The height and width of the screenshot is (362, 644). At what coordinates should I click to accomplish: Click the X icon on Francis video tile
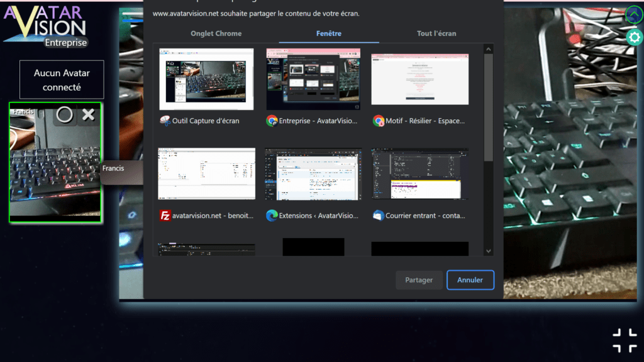point(89,114)
